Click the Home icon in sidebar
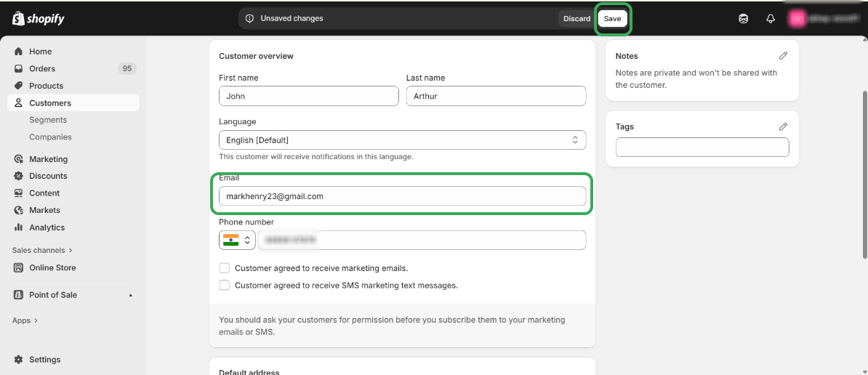 pos(19,52)
